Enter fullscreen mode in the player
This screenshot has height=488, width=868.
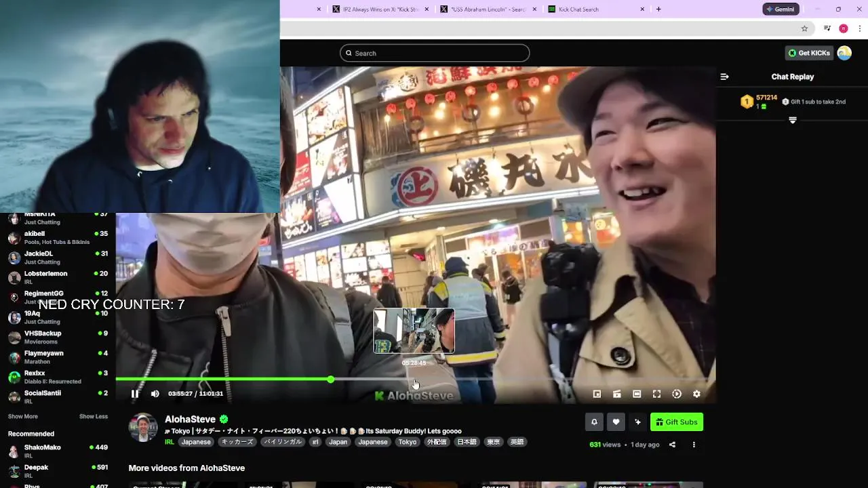point(656,394)
